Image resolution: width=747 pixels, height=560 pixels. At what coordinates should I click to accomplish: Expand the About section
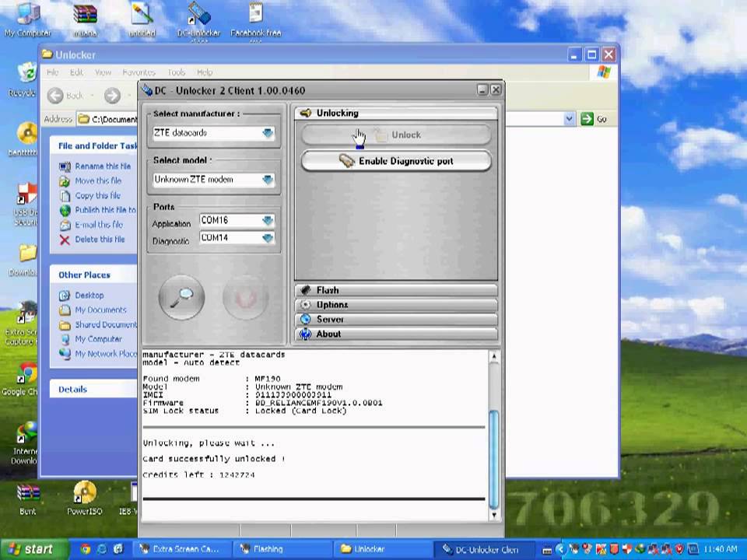pyautogui.click(x=396, y=334)
